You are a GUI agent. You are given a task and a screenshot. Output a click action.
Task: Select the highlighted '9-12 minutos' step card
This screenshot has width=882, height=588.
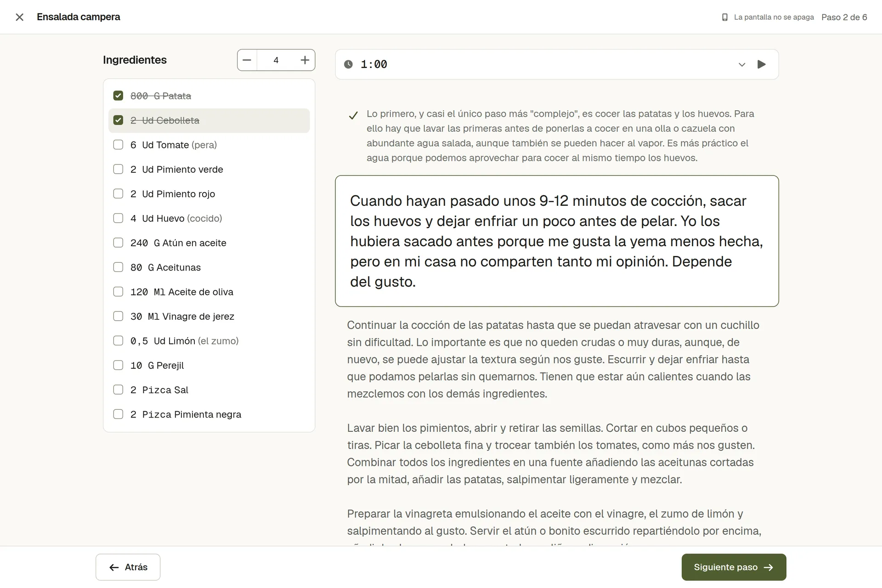coord(557,241)
